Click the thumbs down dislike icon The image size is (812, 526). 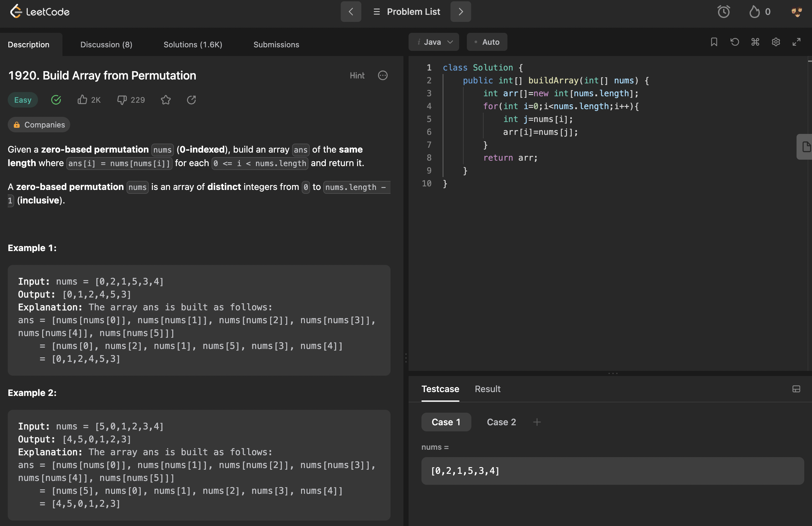click(122, 99)
